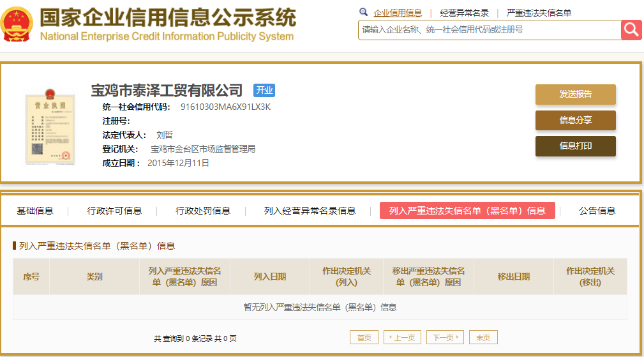
Task: Click establishment date 2015年12月11日
Action: [178, 163]
